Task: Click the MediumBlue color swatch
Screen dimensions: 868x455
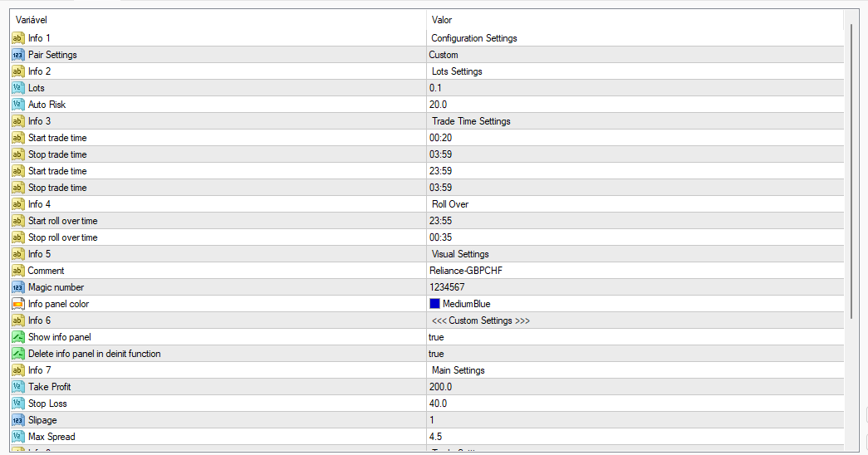Action: [x=434, y=304]
